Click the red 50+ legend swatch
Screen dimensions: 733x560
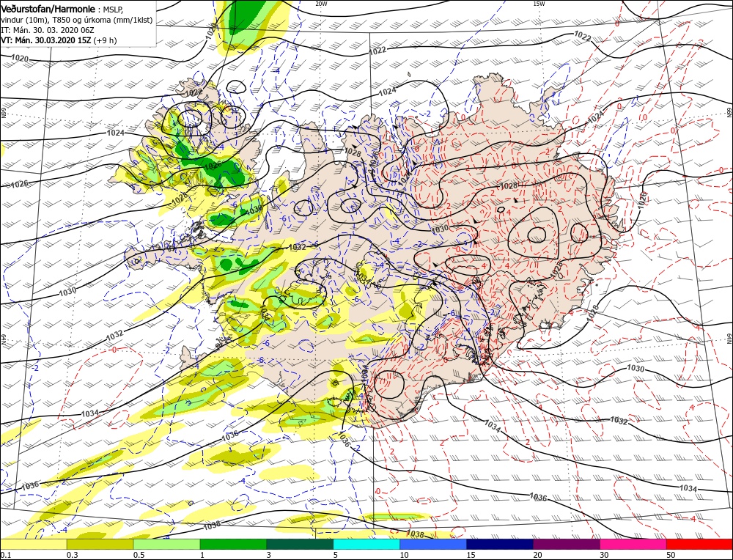pos(700,544)
